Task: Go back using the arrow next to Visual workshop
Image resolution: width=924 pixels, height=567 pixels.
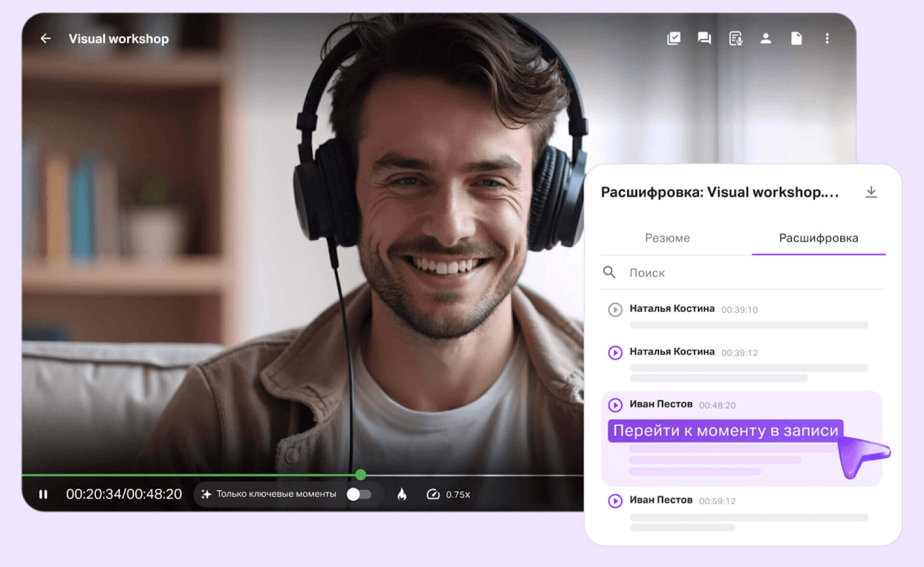Action: point(46,39)
